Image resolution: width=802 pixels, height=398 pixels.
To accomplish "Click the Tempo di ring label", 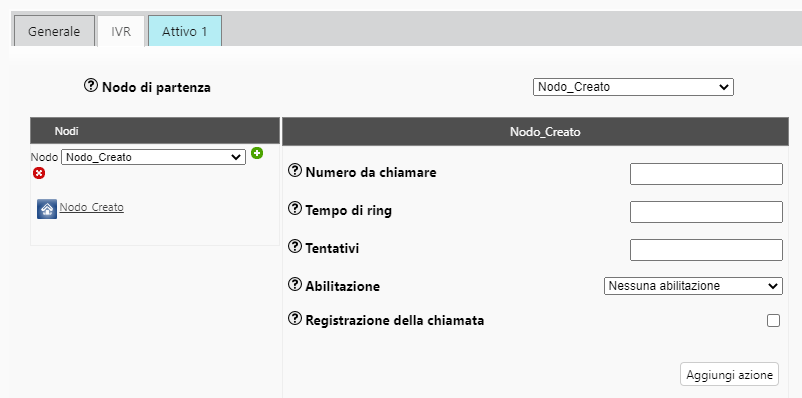I will pos(348,210).
